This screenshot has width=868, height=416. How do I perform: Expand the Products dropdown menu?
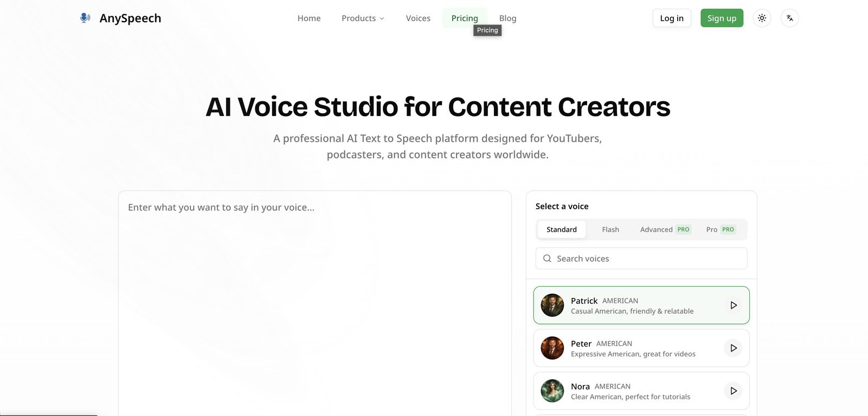point(363,18)
